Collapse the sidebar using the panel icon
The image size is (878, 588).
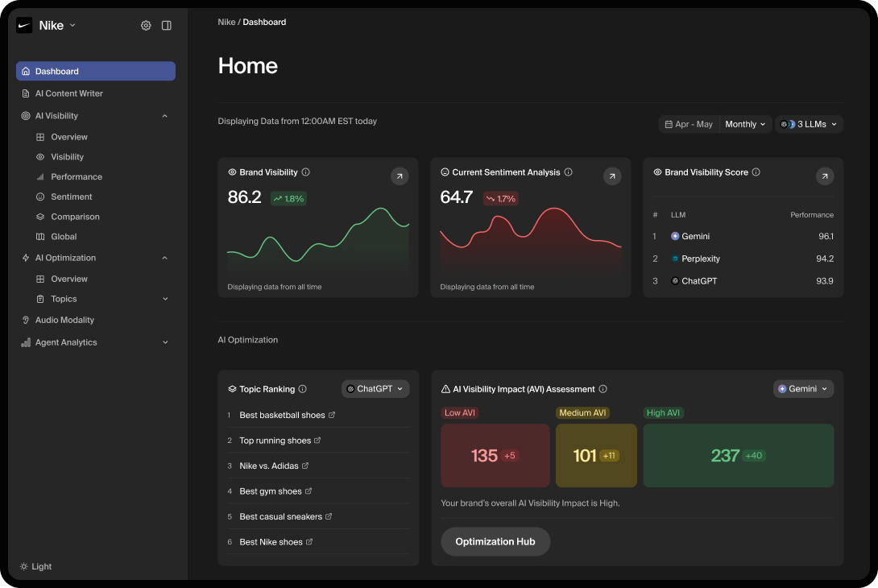point(167,25)
